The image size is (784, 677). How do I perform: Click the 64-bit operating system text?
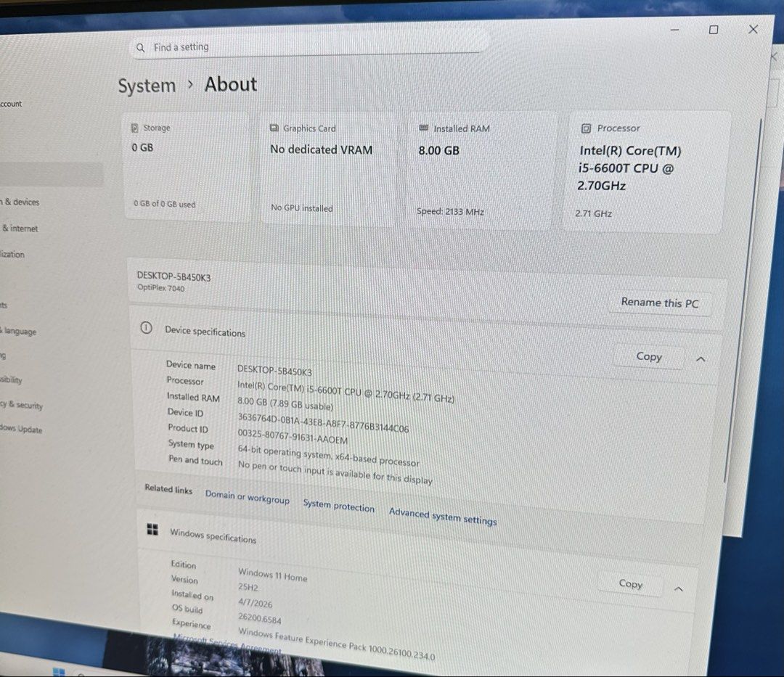[x=328, y=455]
